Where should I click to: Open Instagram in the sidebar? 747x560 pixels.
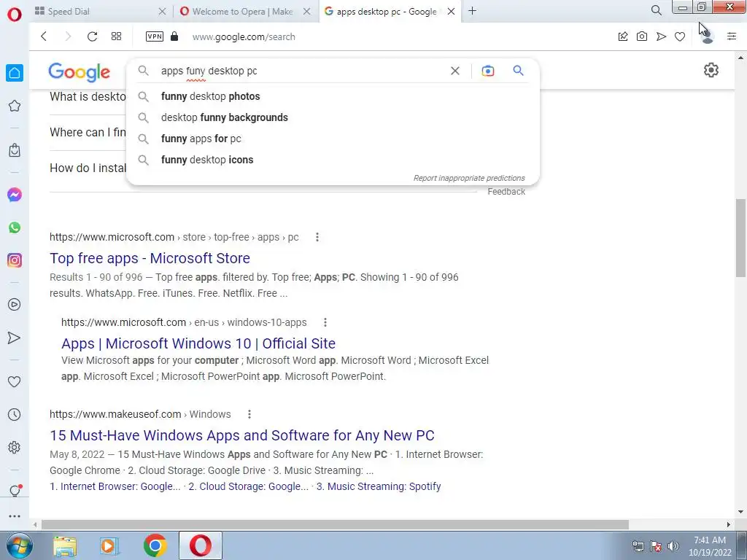click(15, 260)
